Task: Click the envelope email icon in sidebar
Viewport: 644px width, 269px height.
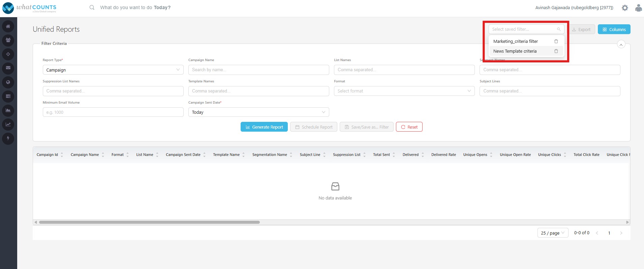Action: pos(8,68)
